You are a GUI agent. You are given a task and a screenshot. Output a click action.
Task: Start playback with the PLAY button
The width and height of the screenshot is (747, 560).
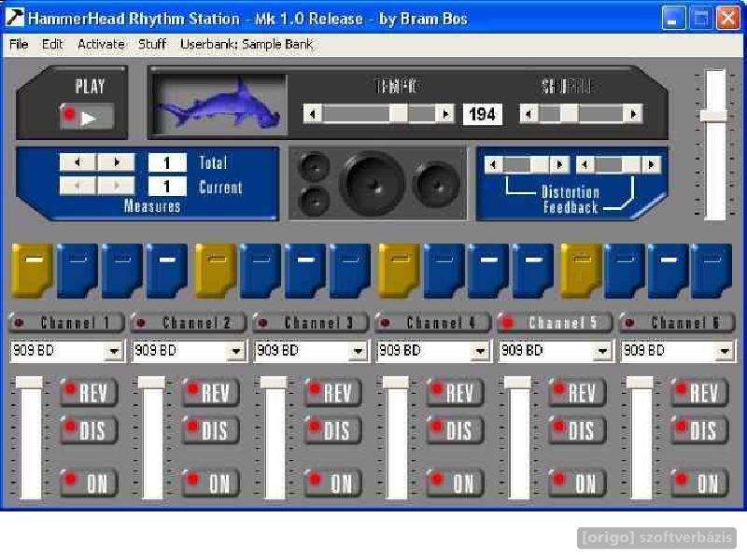pyautogui.click(x=87, y=116)
